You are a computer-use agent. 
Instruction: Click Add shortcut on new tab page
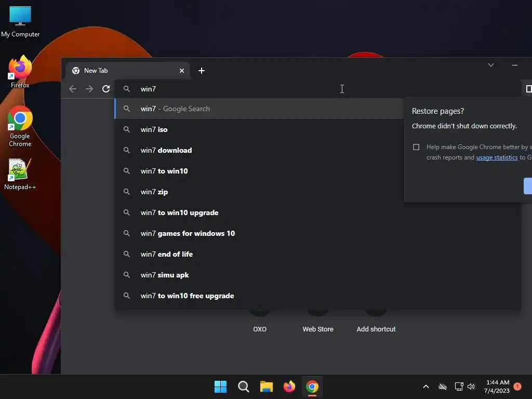376,321
